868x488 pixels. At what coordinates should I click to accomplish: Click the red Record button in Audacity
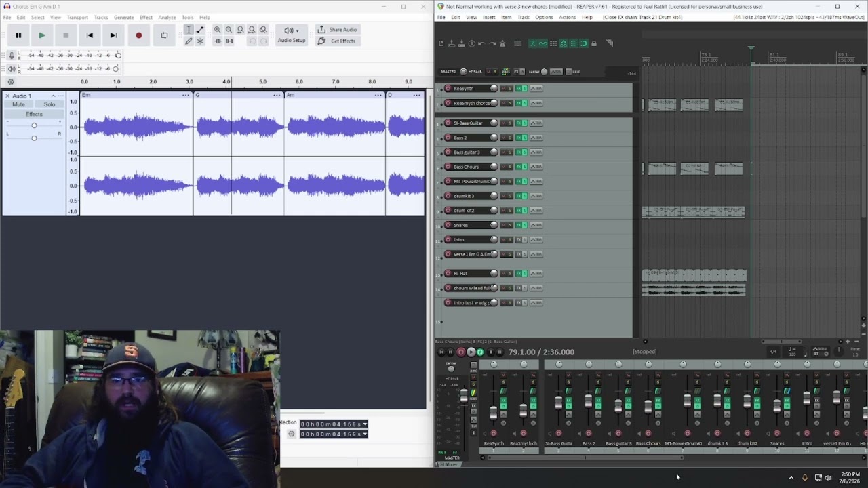[x=139, y=35]
